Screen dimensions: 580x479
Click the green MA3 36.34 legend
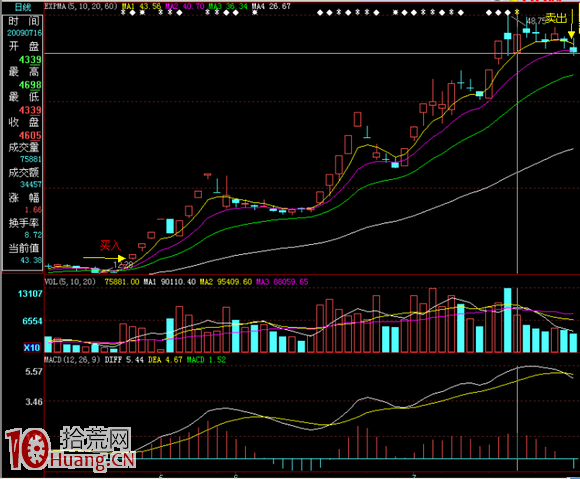click(227, 6)
